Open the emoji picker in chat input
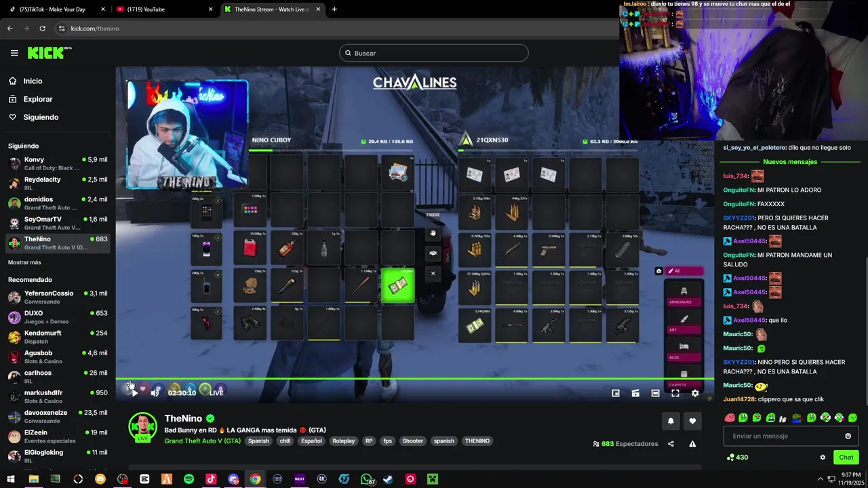868x488 pixels. pyautogui.click(x=848, y=436)
